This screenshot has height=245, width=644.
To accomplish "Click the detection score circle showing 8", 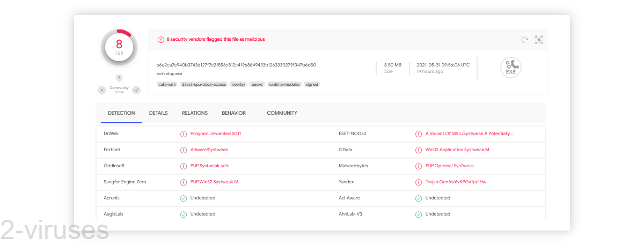I will point(119,47).
